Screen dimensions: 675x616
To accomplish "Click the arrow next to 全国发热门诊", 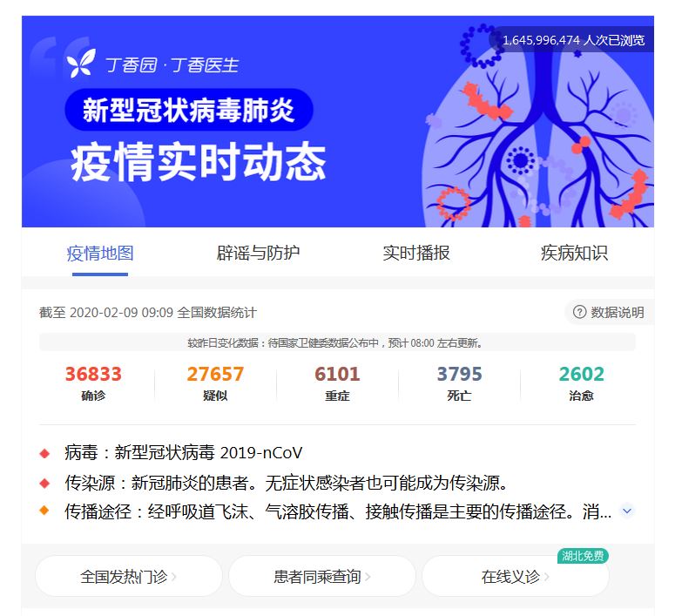I will pos(174,577).
